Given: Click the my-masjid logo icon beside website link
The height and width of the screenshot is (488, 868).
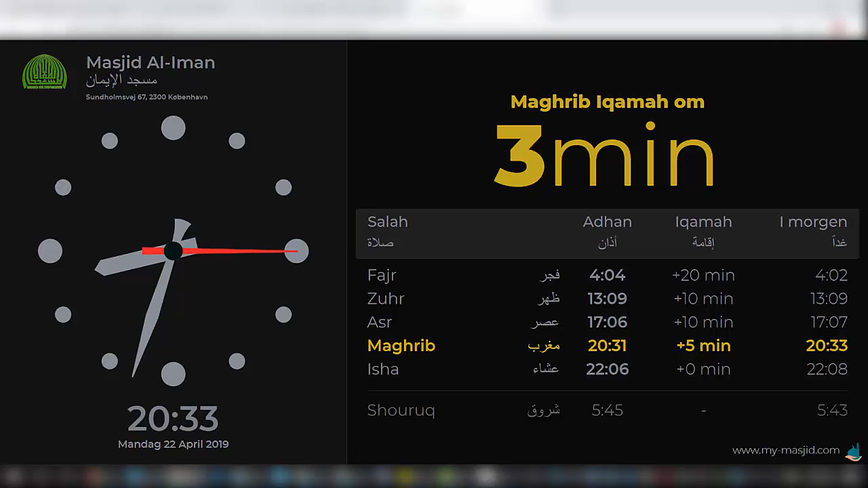Looking at the screenshot, I should (853, 451).
